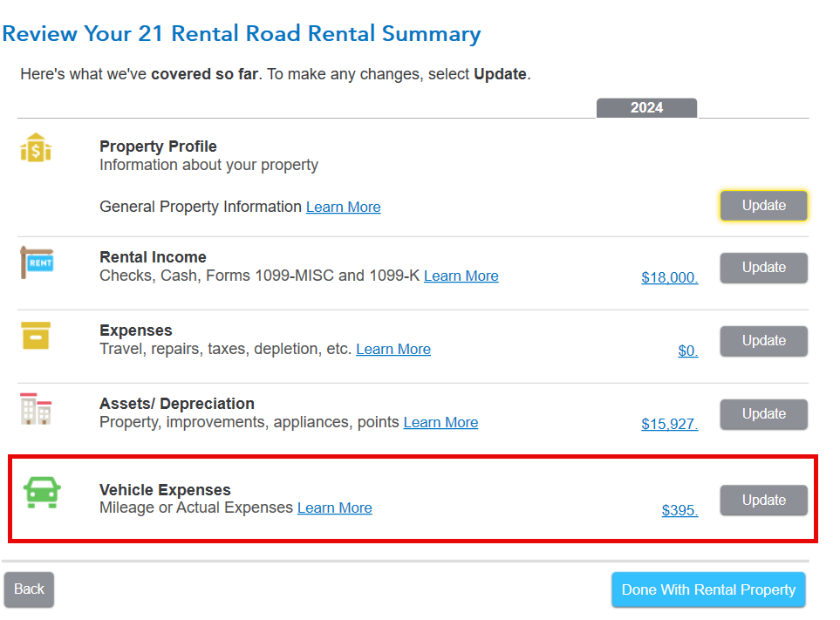
Task: Open Learn More for General Property Information
Action: click(344, 208)
